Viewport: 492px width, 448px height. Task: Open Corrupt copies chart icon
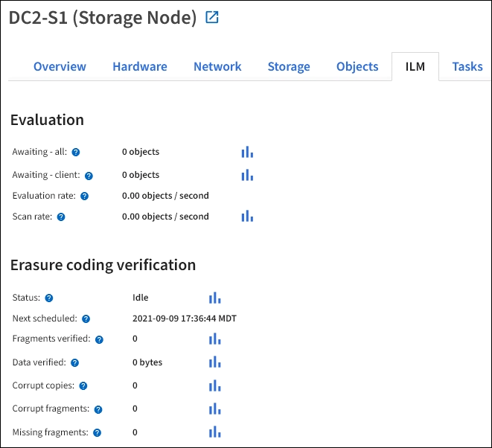(215, 385)
